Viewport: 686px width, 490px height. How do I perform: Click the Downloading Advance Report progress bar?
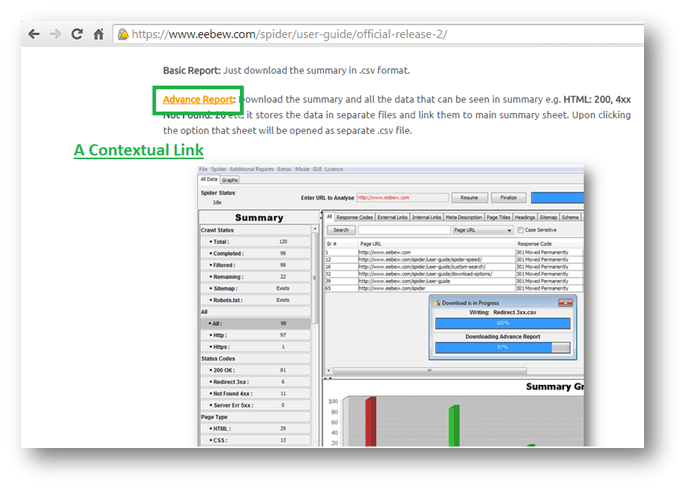(x=503, y=347)
